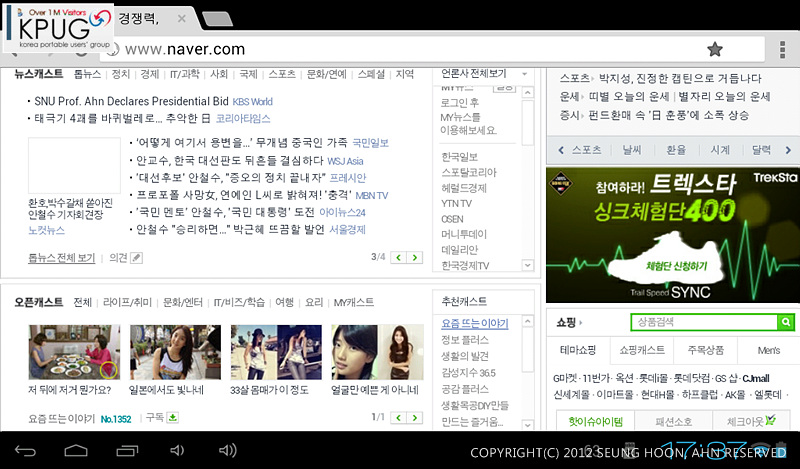Open 톱뉴스 전체 보기 link

61,258
